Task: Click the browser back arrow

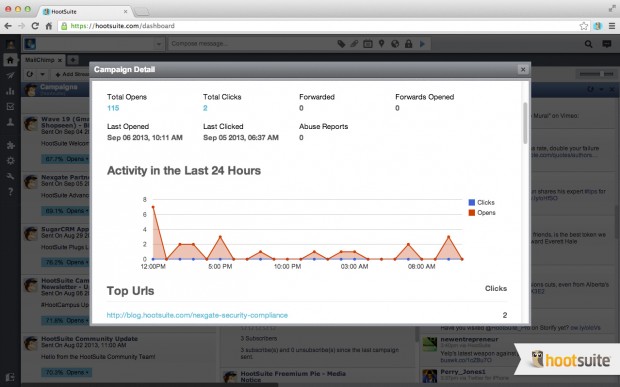Action: (8, 26)
